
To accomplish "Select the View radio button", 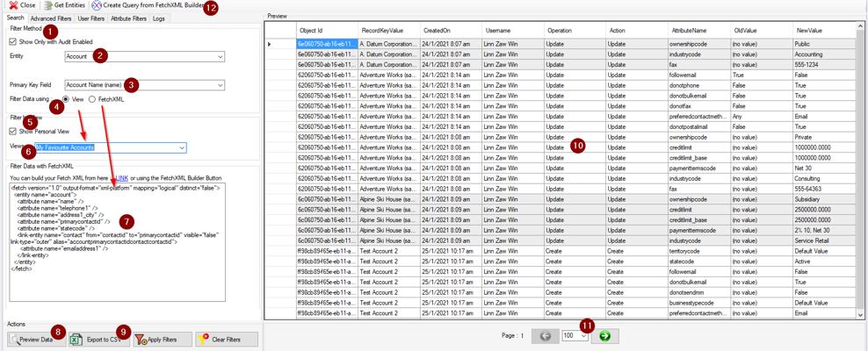I will click(66, 100).
